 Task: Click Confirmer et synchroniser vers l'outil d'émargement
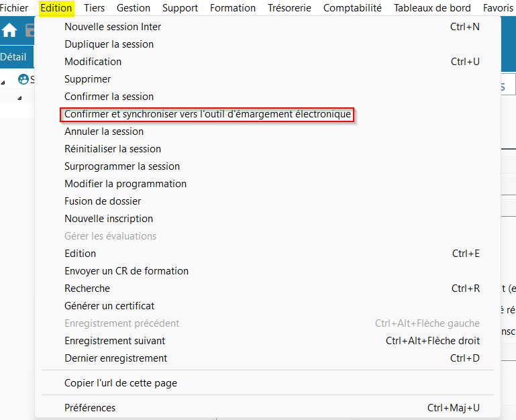point(207,114)
